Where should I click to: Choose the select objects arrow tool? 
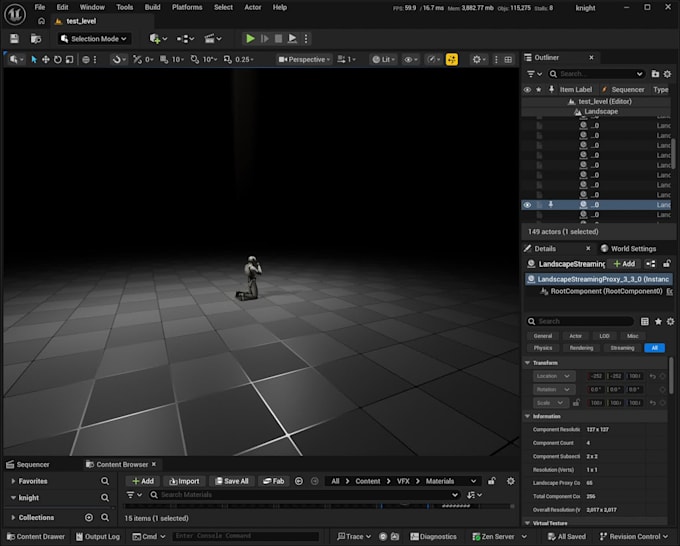(x=34, y=59)
